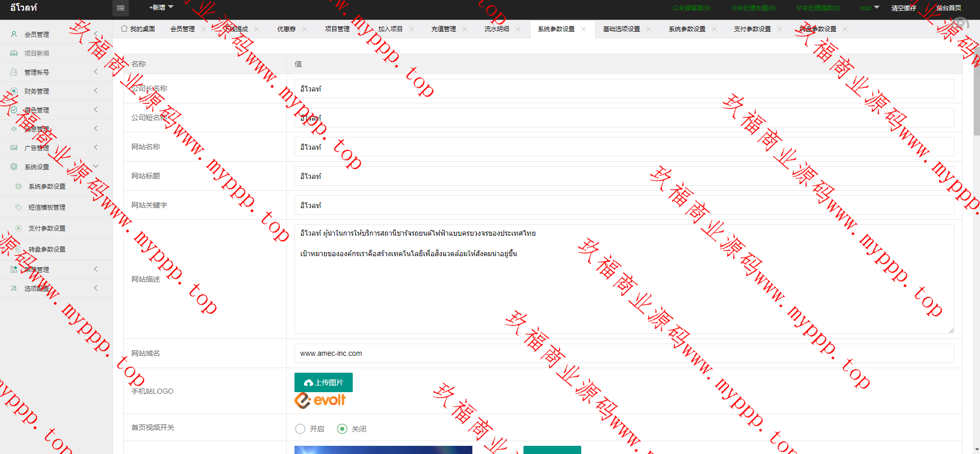Click the 广告管理 image icon in the sidebar

[x=14, y=148]
